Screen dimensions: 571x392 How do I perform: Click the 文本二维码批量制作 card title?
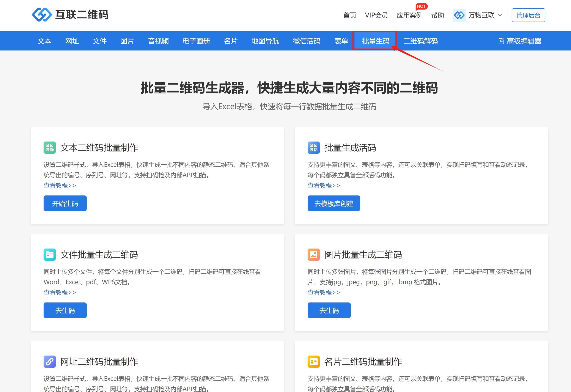tap(99, 148)
